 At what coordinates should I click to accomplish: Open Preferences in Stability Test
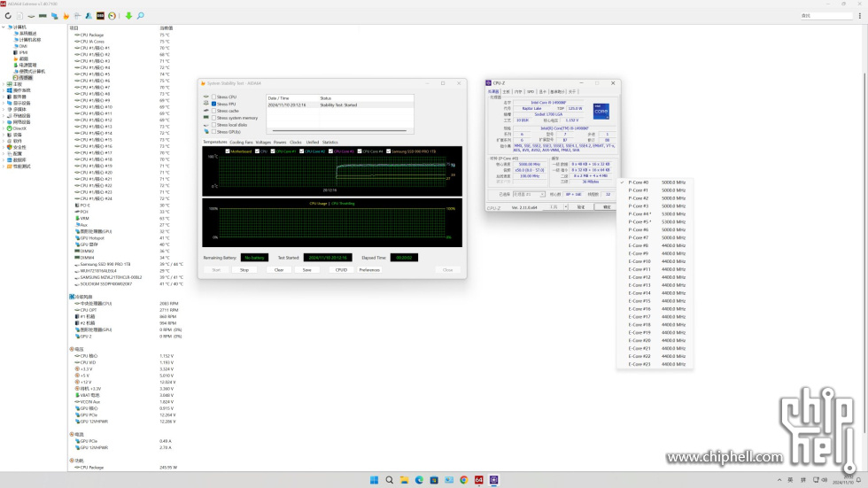[x=369, y=270]
